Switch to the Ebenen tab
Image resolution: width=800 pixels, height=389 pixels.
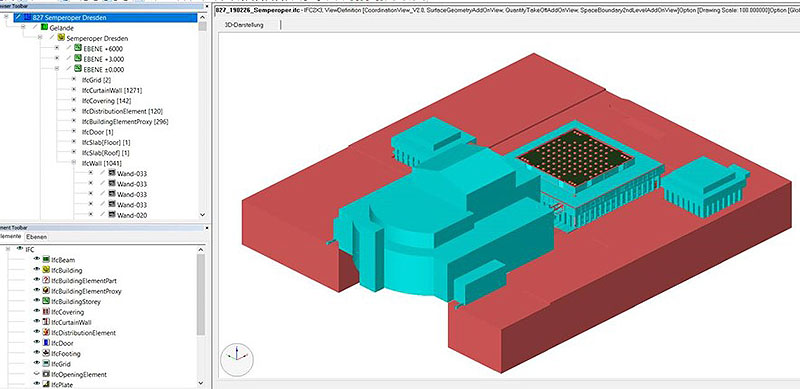coord(37,237)
